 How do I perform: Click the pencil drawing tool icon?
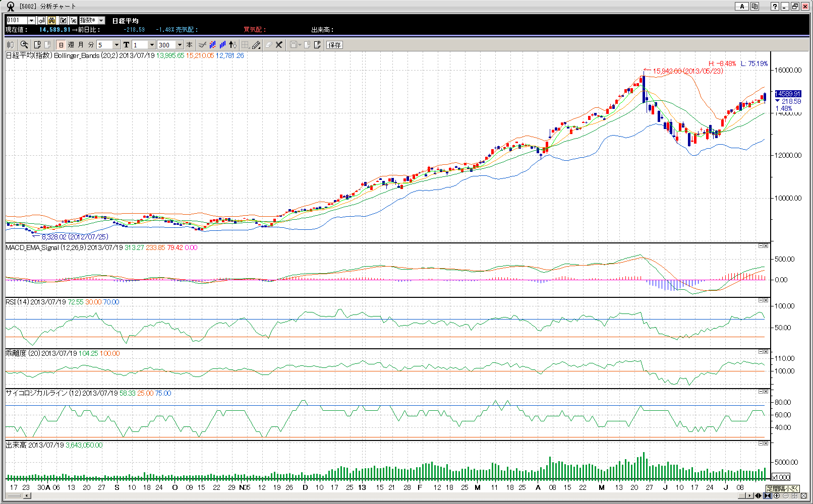[x=256, y=45]
